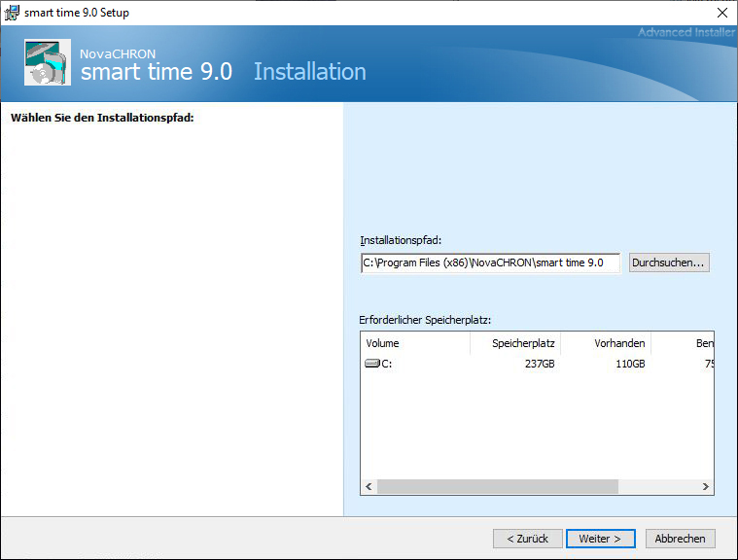Select the C: drive icon in the list
Viewport: 738px width, 560px height.
click(x=373, y=364)
